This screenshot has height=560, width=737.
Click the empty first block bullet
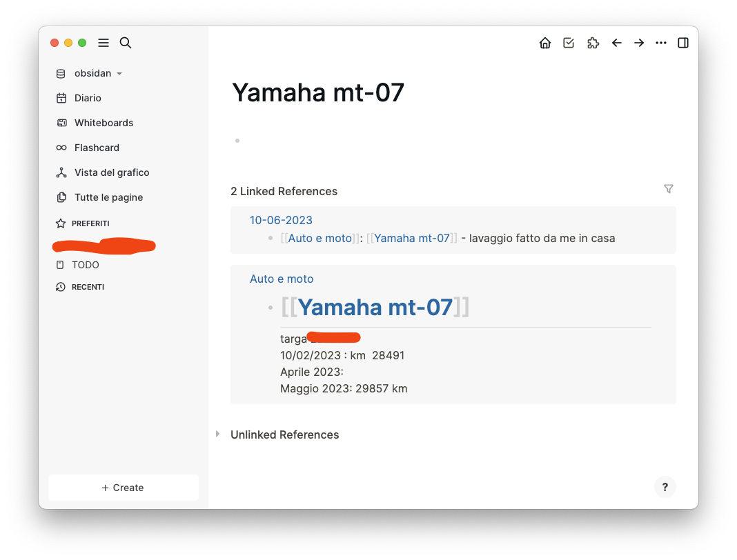237,141
